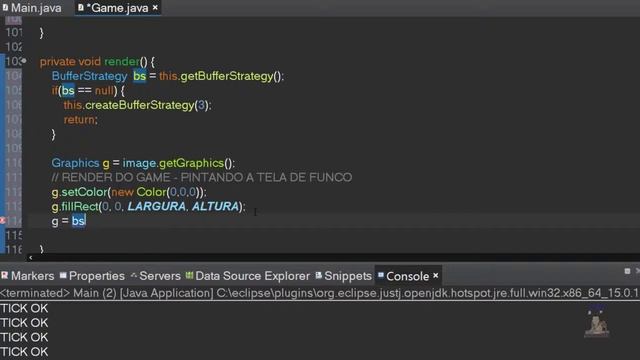
Task: Click 'image.getGraphics()' on line 110
Action: coord(178,163)
